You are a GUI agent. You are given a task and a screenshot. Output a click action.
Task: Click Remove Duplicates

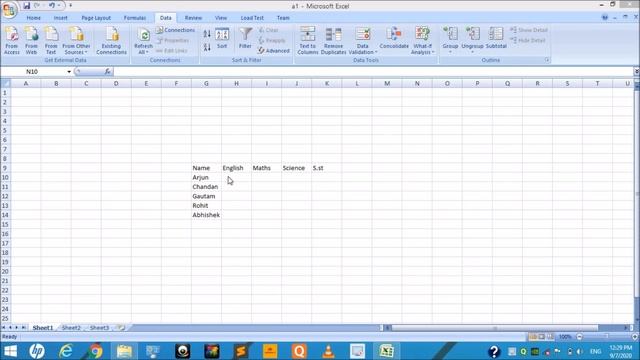tap(333, 40)
